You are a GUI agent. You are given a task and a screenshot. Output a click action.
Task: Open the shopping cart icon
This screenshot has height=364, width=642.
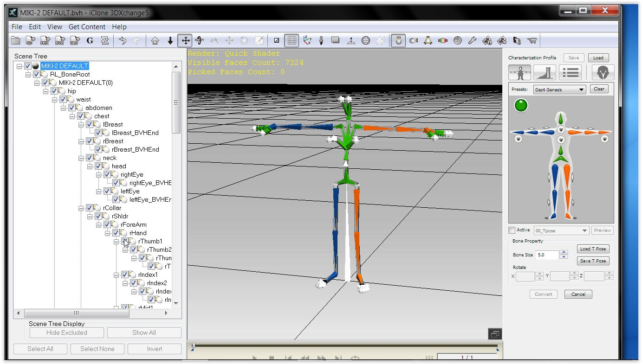532,41
